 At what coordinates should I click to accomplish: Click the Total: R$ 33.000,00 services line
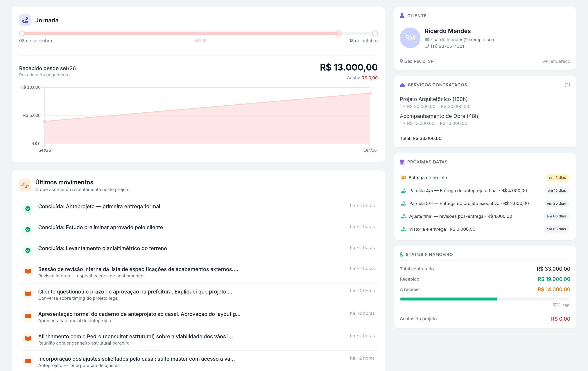(x=420, y=138)
